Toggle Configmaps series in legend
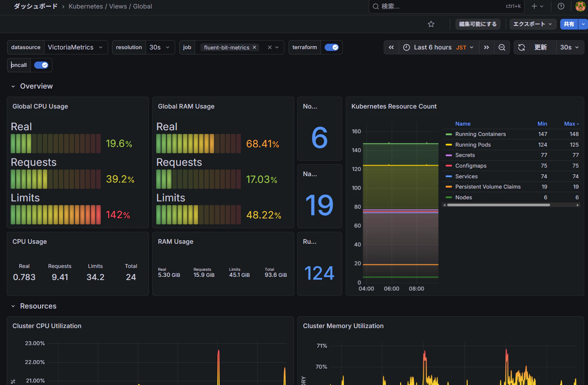 [x=471, y=166]
